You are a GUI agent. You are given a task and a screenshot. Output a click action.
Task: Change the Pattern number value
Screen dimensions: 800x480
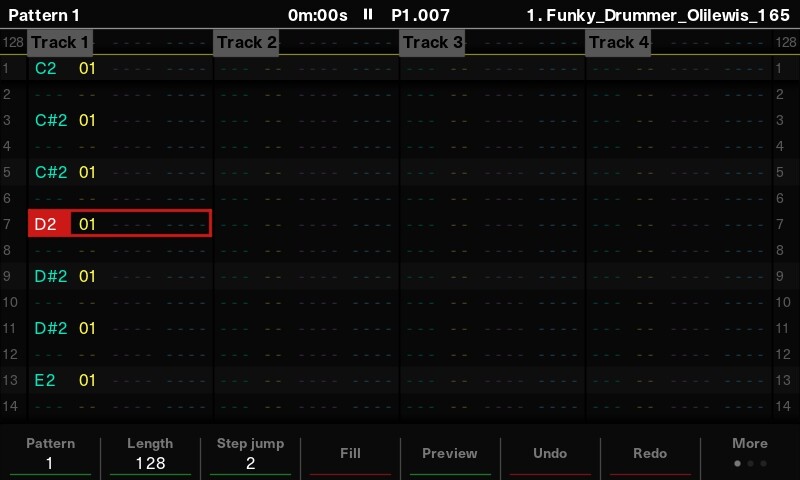[50, 463]
